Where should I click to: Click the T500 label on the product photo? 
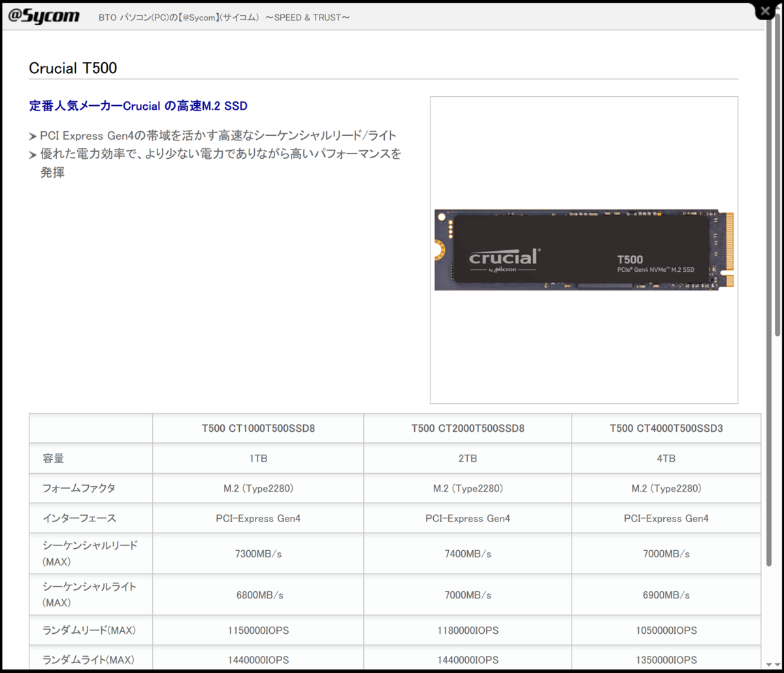630,259
